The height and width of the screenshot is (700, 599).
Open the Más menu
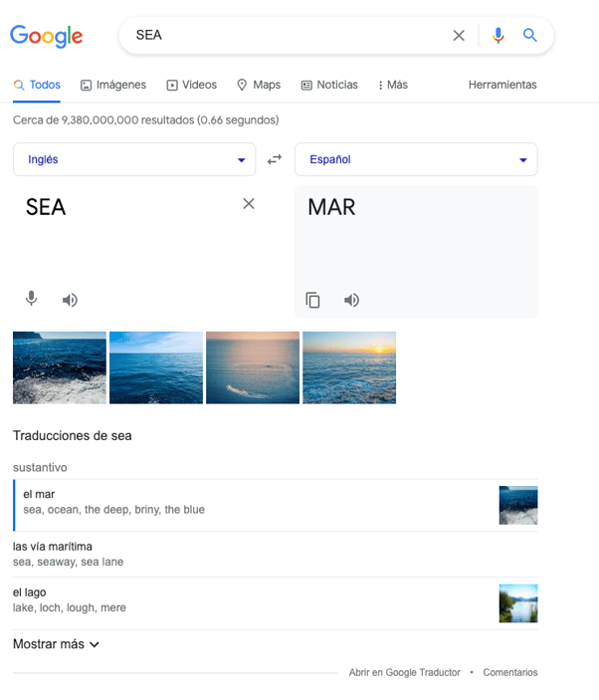click(393, 85)
